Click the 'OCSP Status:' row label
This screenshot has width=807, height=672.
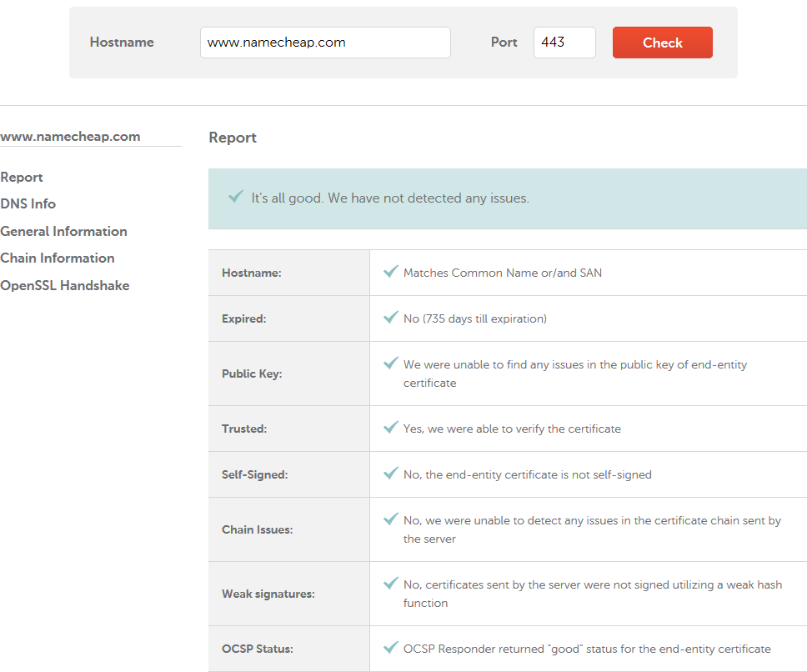(258, 649)
